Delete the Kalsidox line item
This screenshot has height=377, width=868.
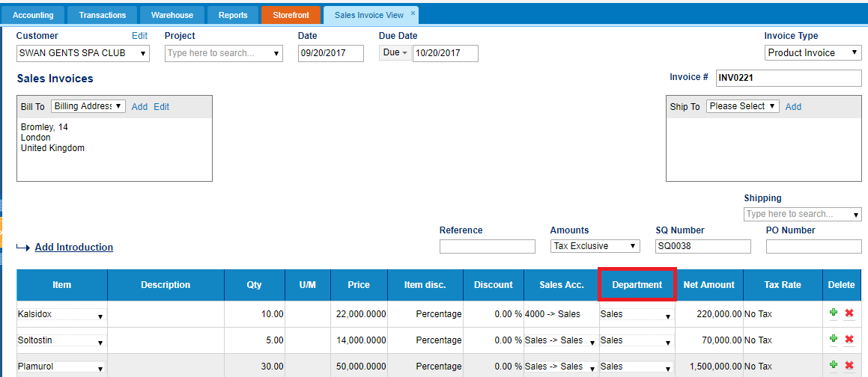click(849, 313)
